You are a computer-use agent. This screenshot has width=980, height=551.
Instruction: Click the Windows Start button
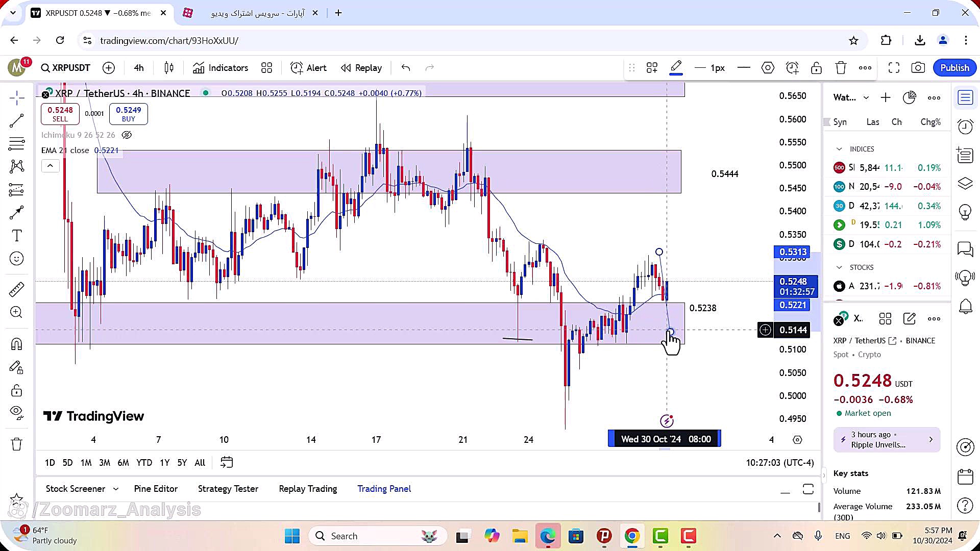coord(292,536)
